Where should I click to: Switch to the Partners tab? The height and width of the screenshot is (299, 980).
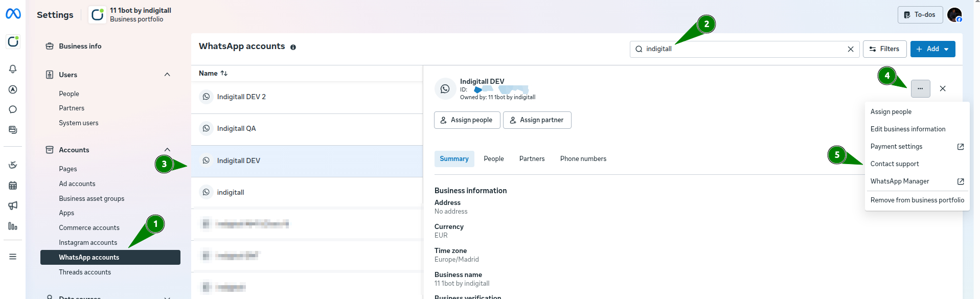click(x=532, y=159)
